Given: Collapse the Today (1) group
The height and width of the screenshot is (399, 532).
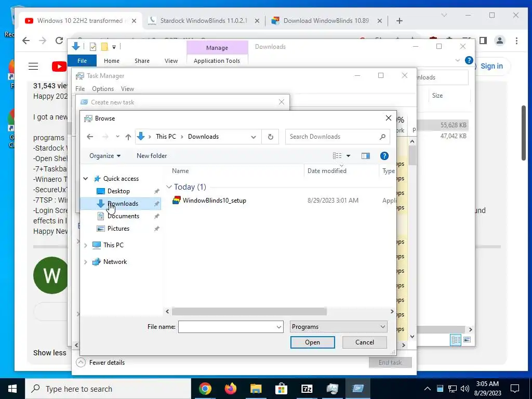Looking at the screenshot, I should (169, 187).
